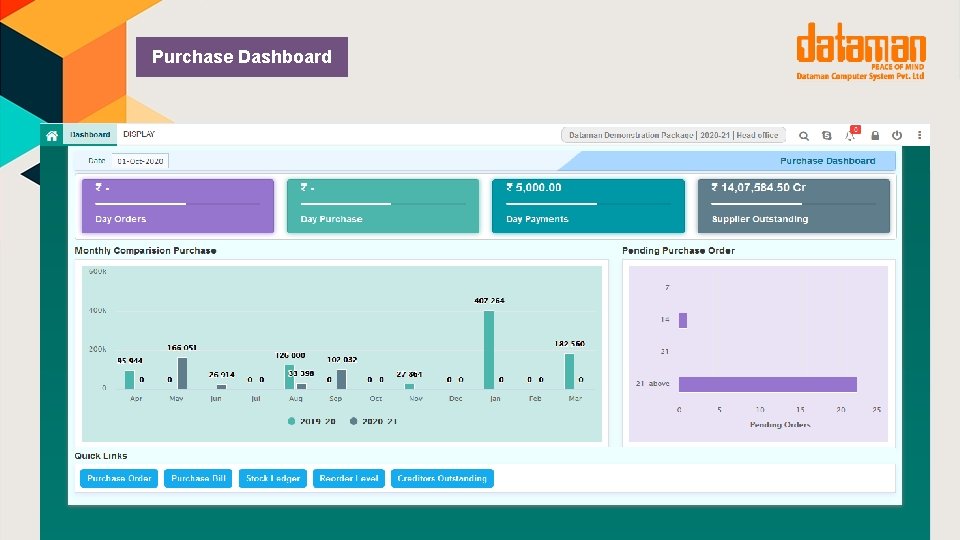Click the March 182,560 bar

click(569, 371)
